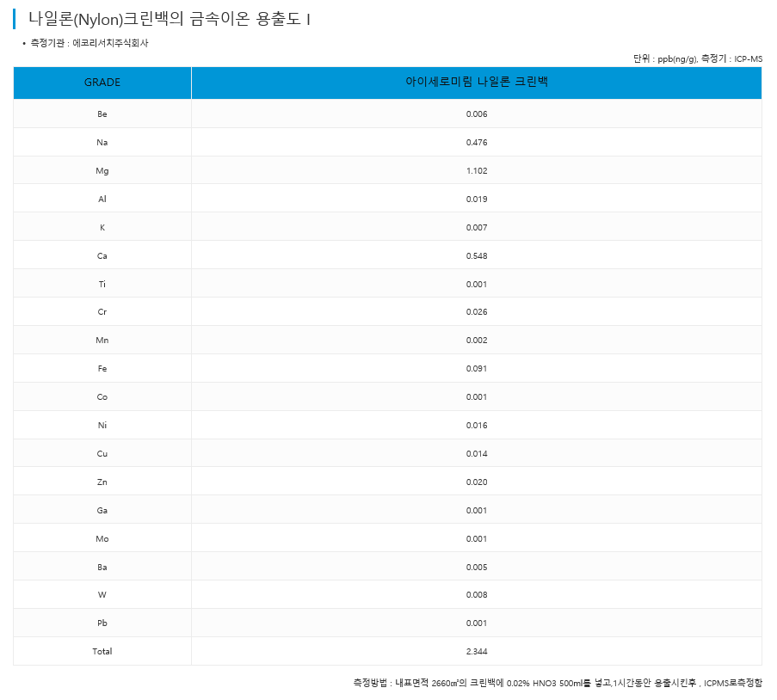The width and height of the screenshot is (777, 700).
Task: Click the Fe value 0.091
Action: [x=476, y=369]
